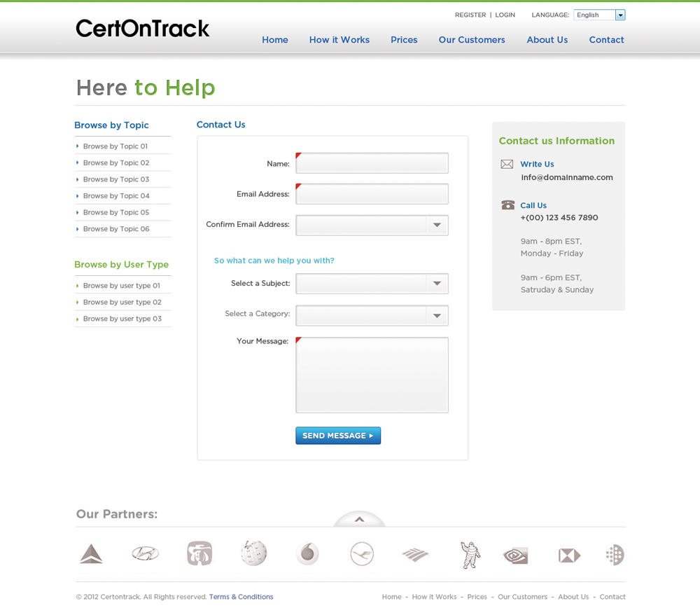Select Browse by user type 02
This screenshot has height=615, width=700.
tap(123, 302)
